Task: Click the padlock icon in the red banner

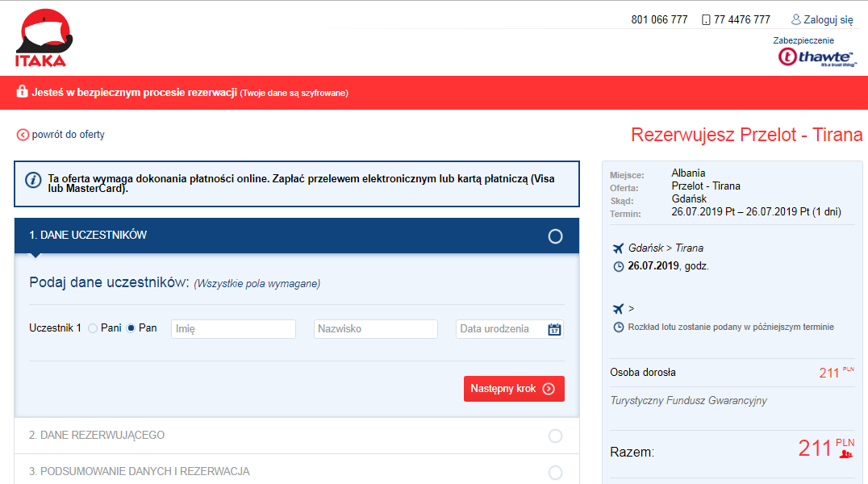Action: coord(22,91)
